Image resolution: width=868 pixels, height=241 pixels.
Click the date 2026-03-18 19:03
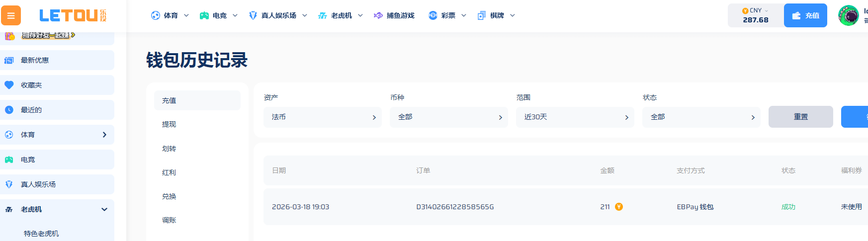(x=300, y=207)
